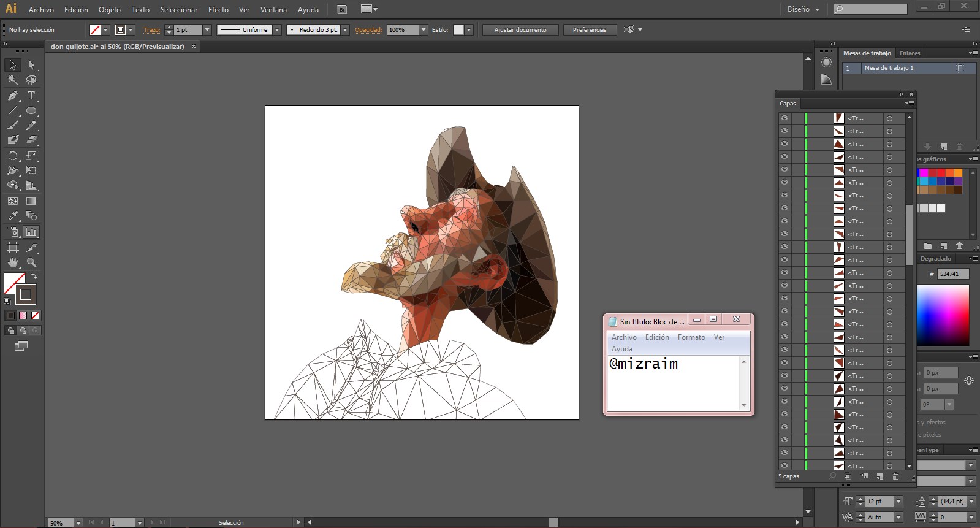Screen dimensions: 980x528
Task: Choose the Shape Builder tool
Action: coord(13,186)
